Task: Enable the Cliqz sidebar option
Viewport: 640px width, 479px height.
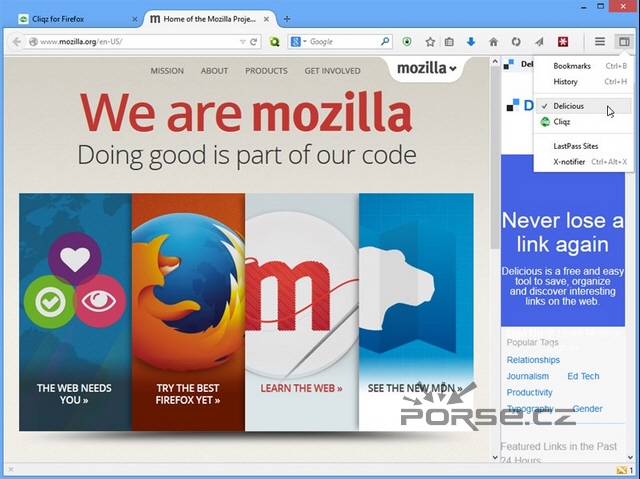Action: click(562, 122)
